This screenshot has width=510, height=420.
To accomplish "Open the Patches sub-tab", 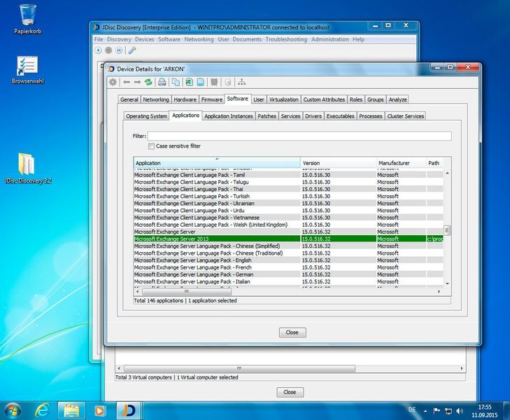I will click(267, 116).
